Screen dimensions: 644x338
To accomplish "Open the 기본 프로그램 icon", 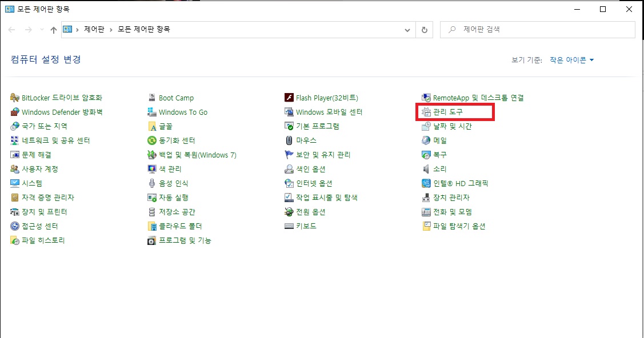I will 289,126.
